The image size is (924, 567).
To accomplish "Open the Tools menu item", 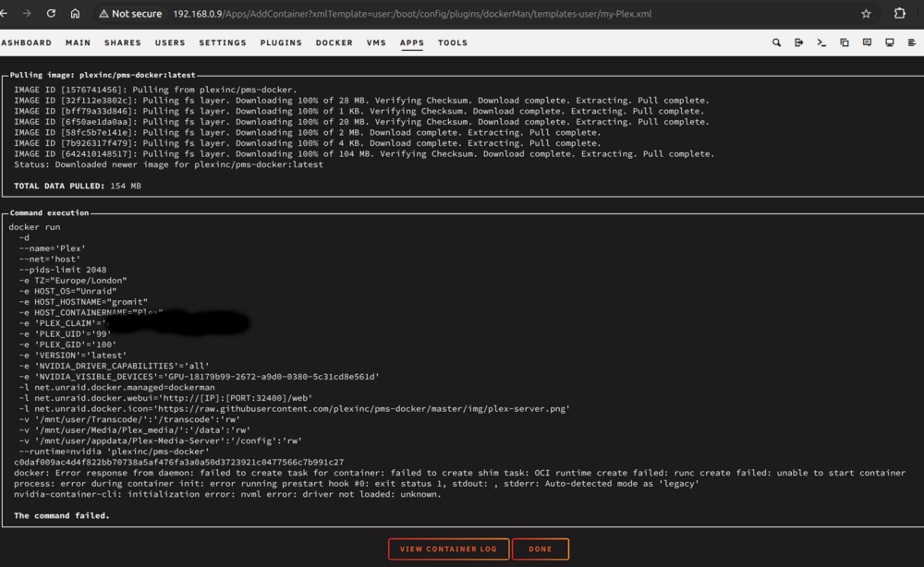I will pyautogui.click(x=453, y=43).
